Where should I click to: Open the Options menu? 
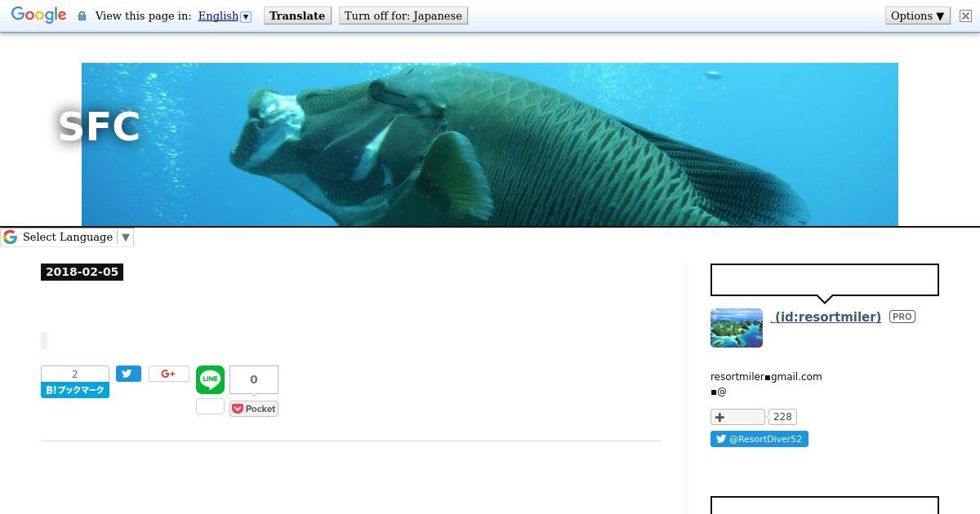click(x=918, y=16)
